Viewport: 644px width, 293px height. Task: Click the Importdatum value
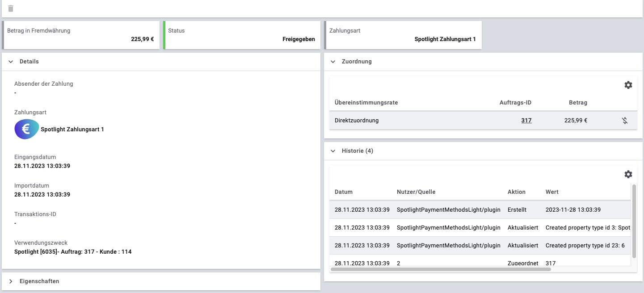click(42, 195)
